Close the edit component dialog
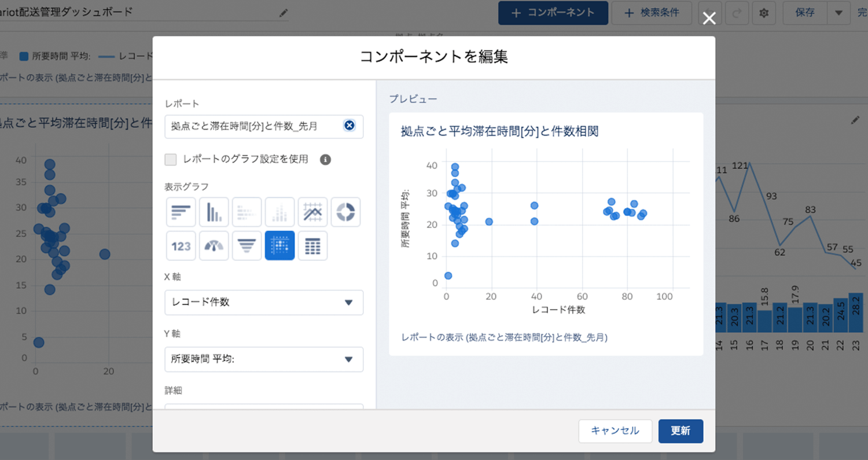The height and width of the screenshot is (460, 868). [709, 19]
